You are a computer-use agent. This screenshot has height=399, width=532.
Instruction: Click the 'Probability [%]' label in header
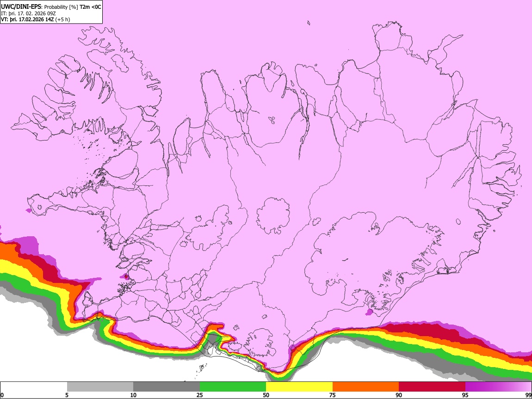(x=61, y=7)
